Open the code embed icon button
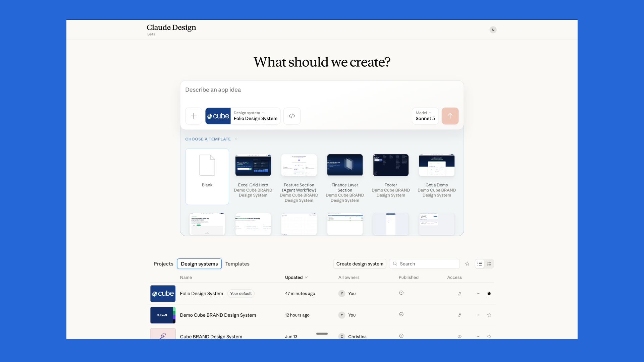This screenshot has height=362, width=644. (292, 116)
